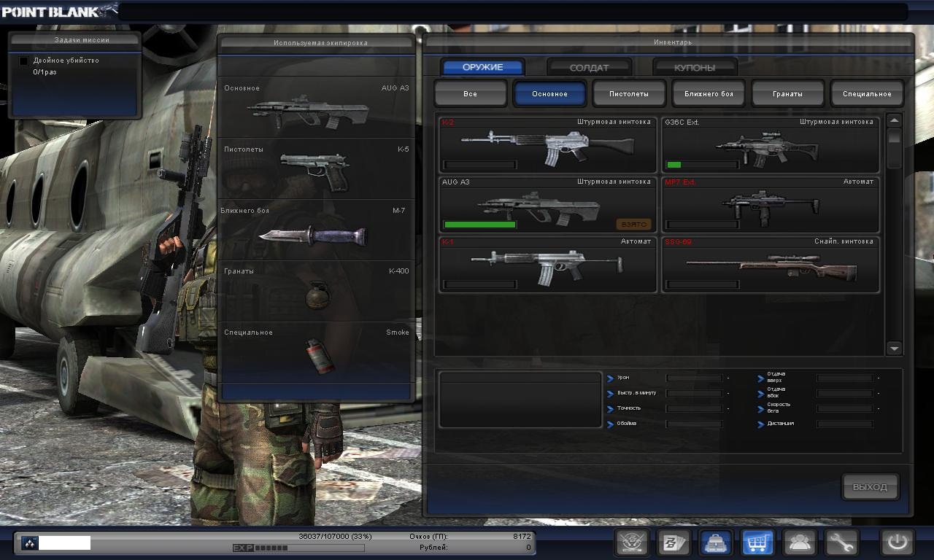Open the shop cart icon
The height and width of the screenshot is (560, 934).
click(757, 542)
